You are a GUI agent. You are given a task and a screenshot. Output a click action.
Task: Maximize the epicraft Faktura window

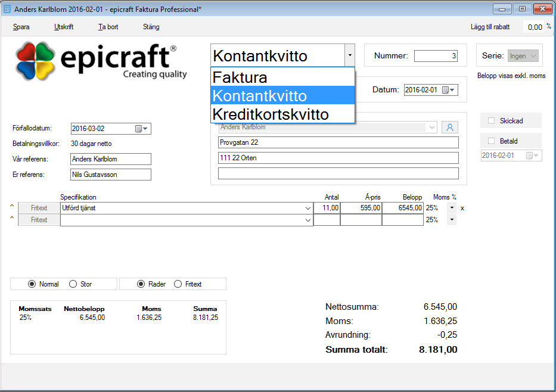pos(522,9)
